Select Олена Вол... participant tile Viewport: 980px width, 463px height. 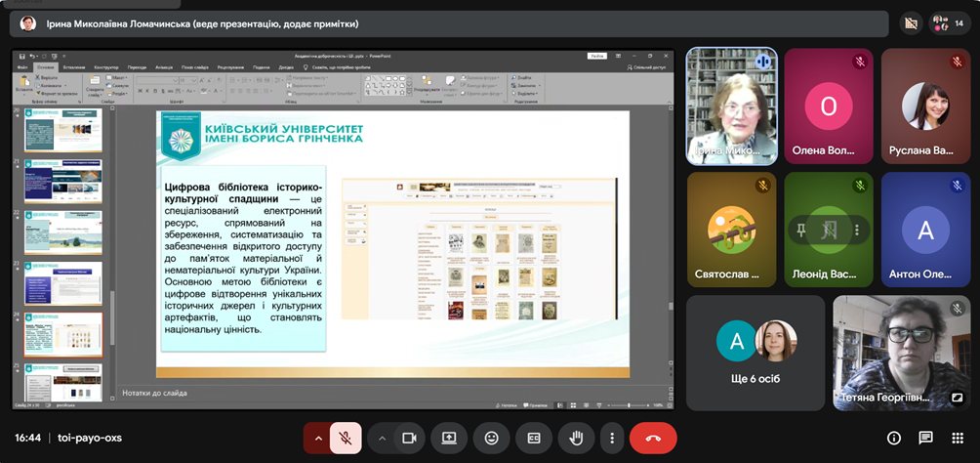pos(829,106)
